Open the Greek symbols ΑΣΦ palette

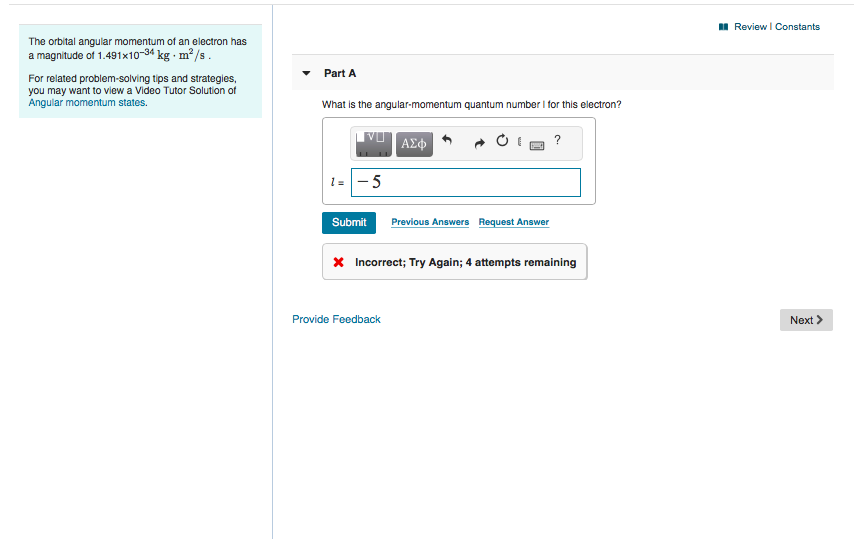(x=414, y=144)
